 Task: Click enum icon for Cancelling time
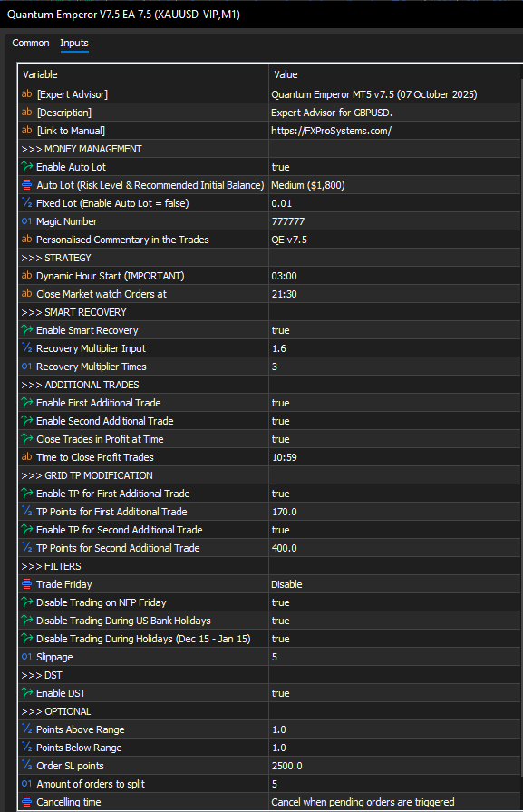coord(27,802)
